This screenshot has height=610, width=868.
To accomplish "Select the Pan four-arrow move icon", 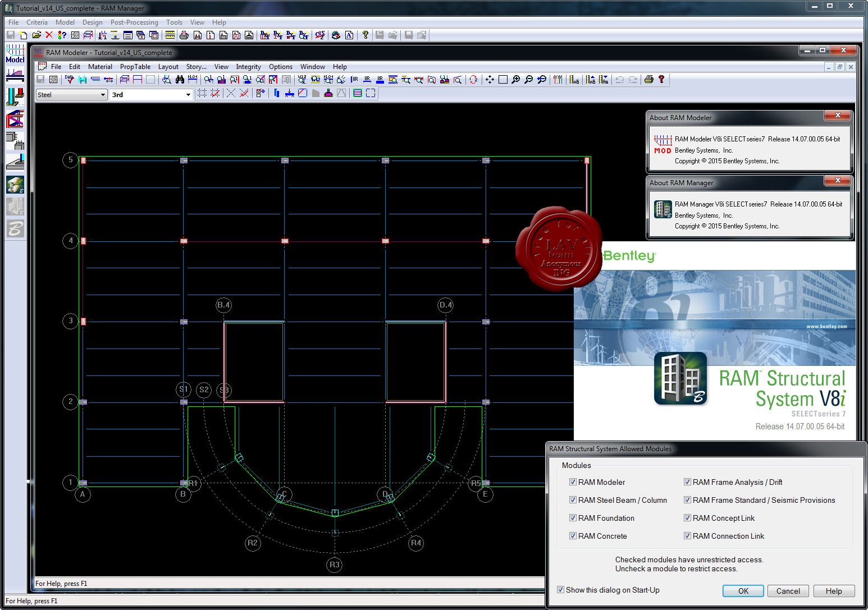I will point(490,80).
